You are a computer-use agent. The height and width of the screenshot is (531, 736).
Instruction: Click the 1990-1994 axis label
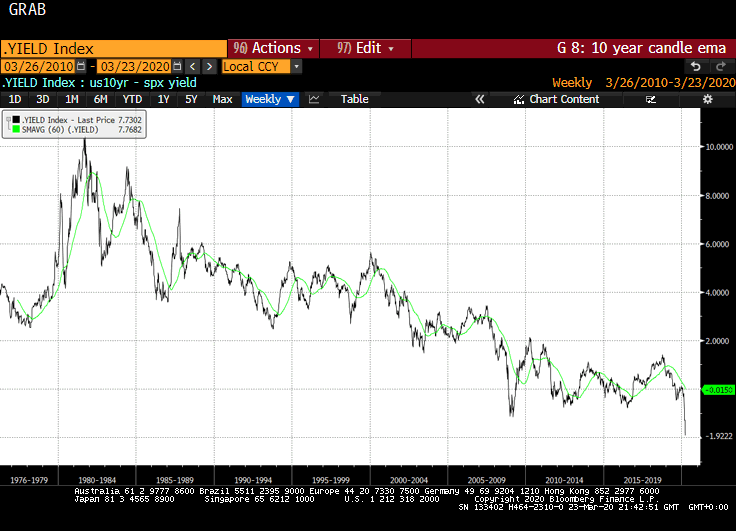(x=253, y=480)
